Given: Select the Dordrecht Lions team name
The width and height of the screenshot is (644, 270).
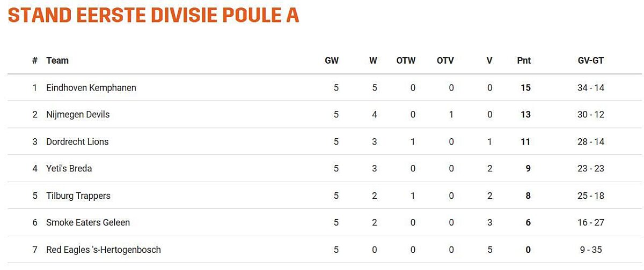Looking at the screenshot, I should 77,141.
